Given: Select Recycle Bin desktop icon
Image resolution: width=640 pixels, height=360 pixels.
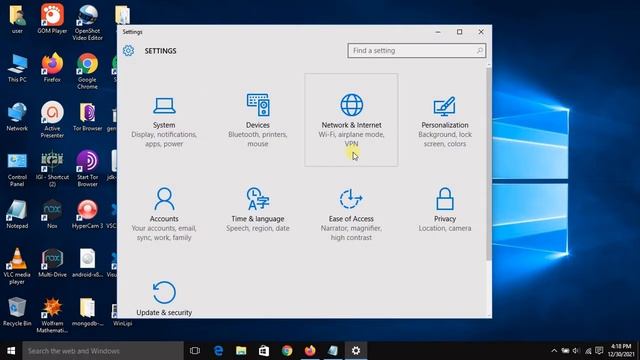Looking at the screenshot, I should point(17,312).
